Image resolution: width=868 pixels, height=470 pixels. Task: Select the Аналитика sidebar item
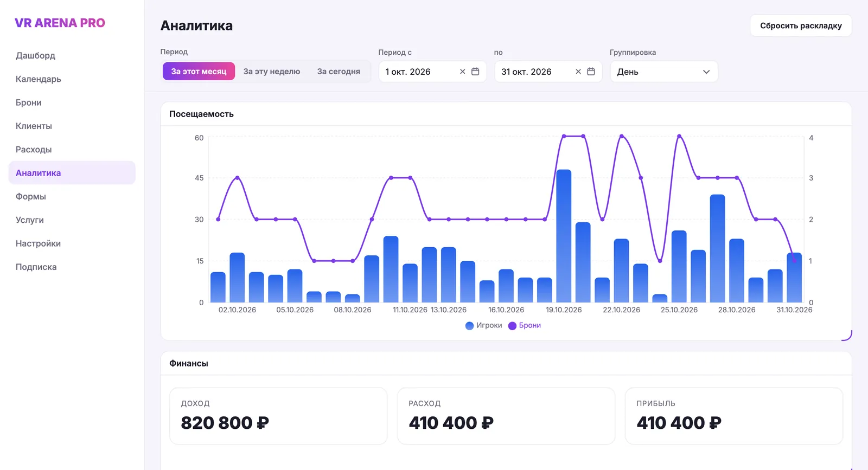(72, 173)
